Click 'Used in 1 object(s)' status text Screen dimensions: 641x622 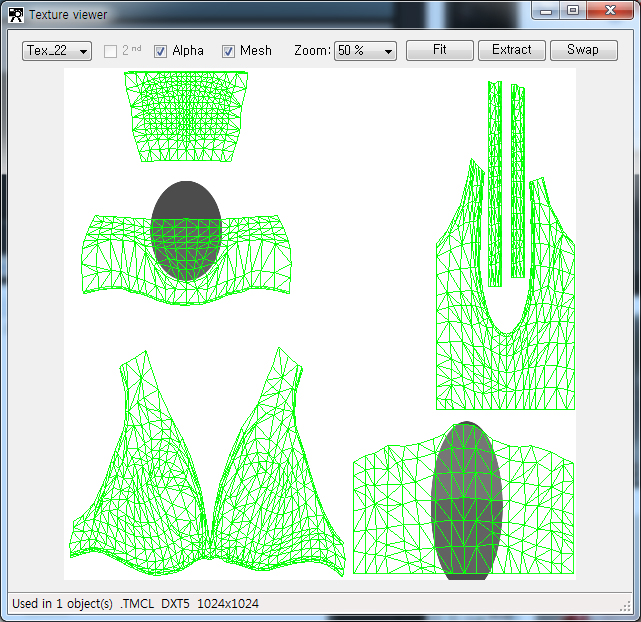[62, 604]
